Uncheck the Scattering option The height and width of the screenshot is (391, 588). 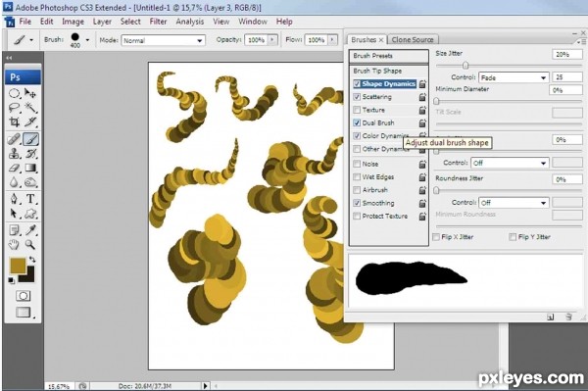(357, 97)
